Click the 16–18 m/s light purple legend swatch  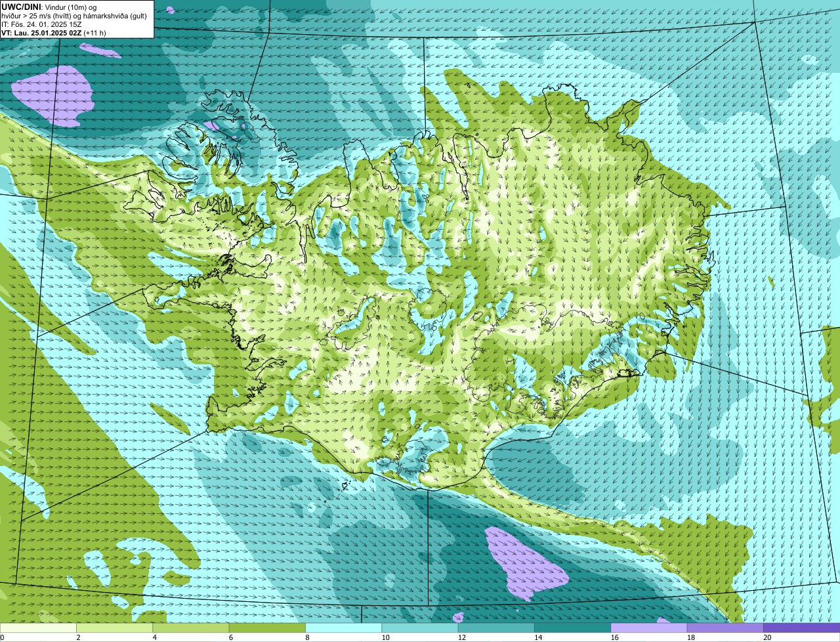tap(649, 628)
